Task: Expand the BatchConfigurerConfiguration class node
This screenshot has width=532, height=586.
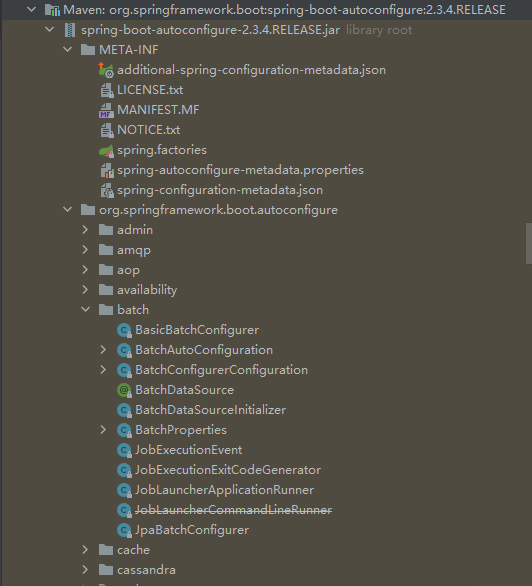Action: (103, 370)
